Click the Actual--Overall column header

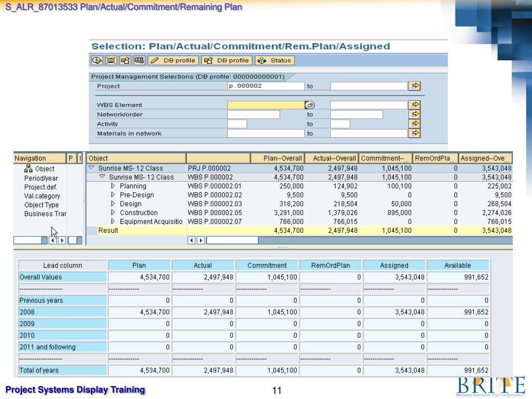(x=331, y=158)
